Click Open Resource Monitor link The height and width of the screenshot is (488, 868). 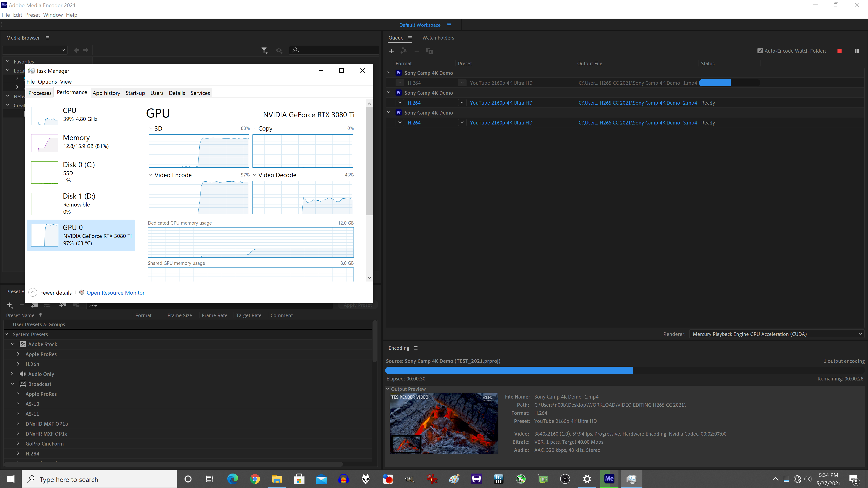tap(115, 293)
